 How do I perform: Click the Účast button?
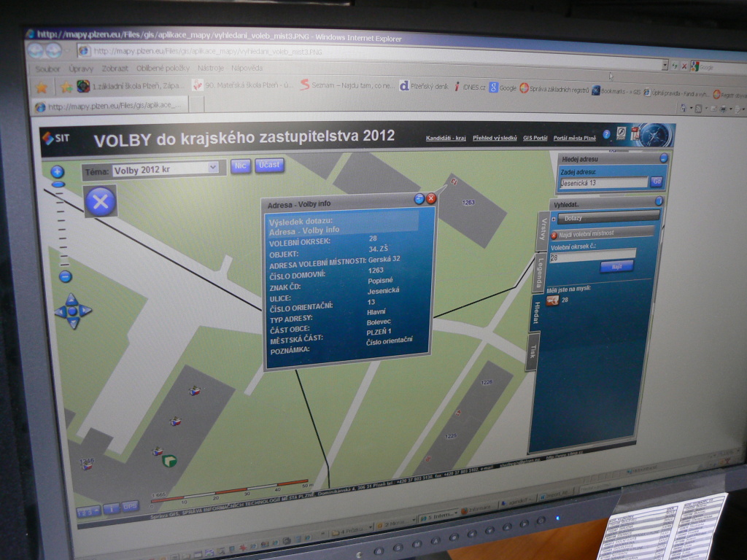click(x=269, y=165)
